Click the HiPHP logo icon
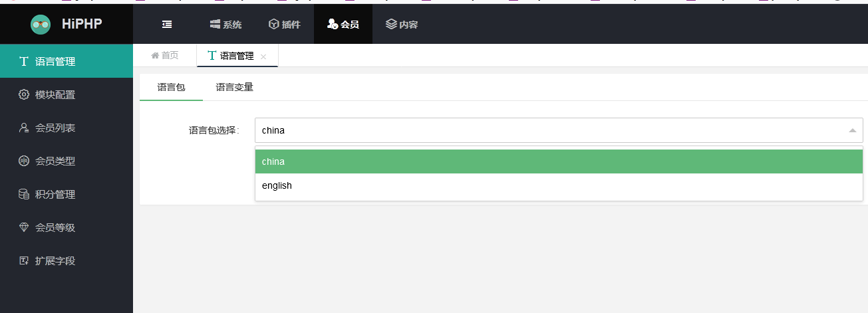This screenshot has height=313, width=868. 41,25
